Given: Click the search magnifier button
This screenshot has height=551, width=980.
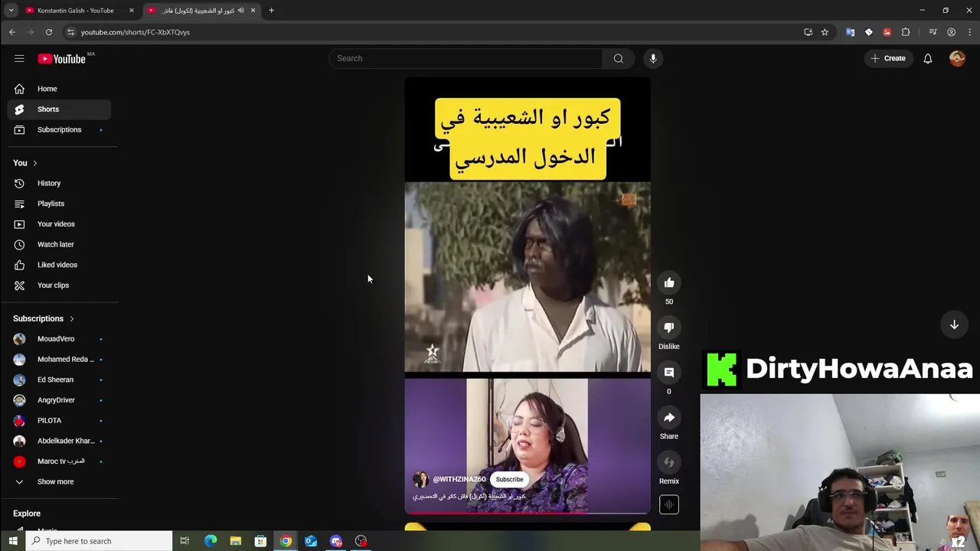Looking at the screenshot, I should (618, 58).
